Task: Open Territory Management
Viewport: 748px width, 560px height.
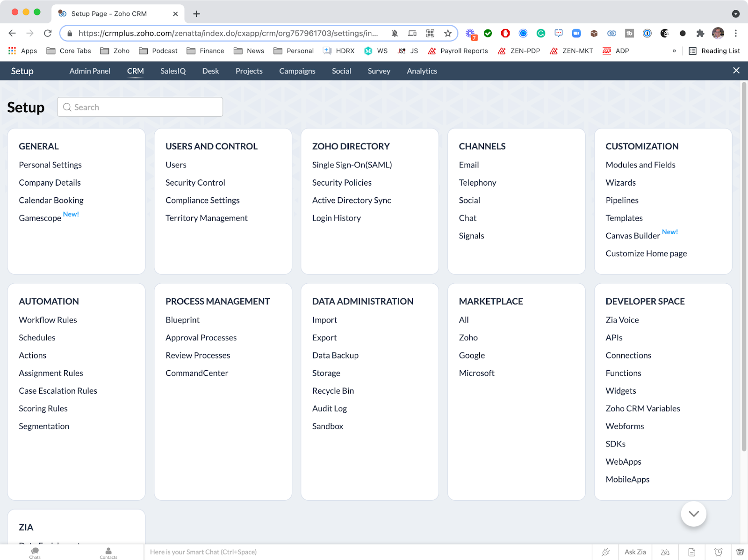Action: (207, 218)
